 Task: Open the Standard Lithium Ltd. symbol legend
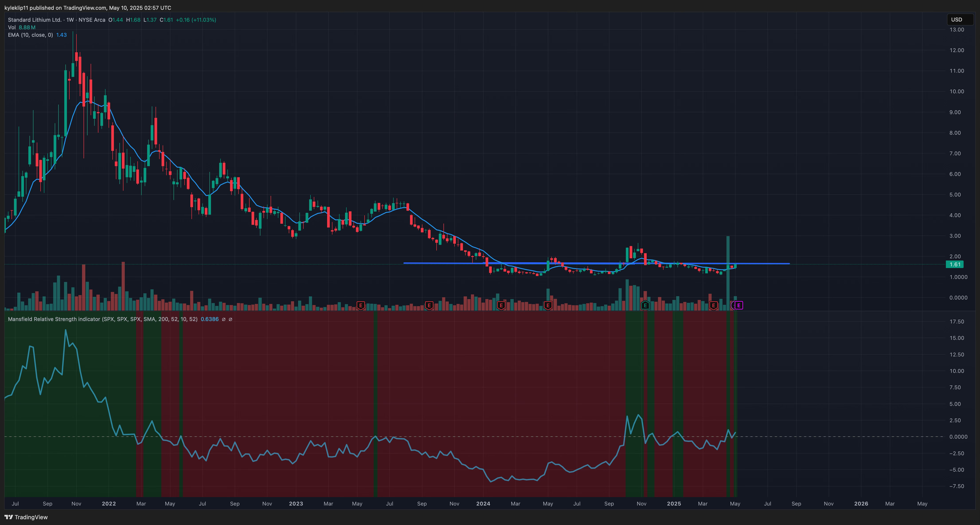pyautogui.click(x=34, y=20)
